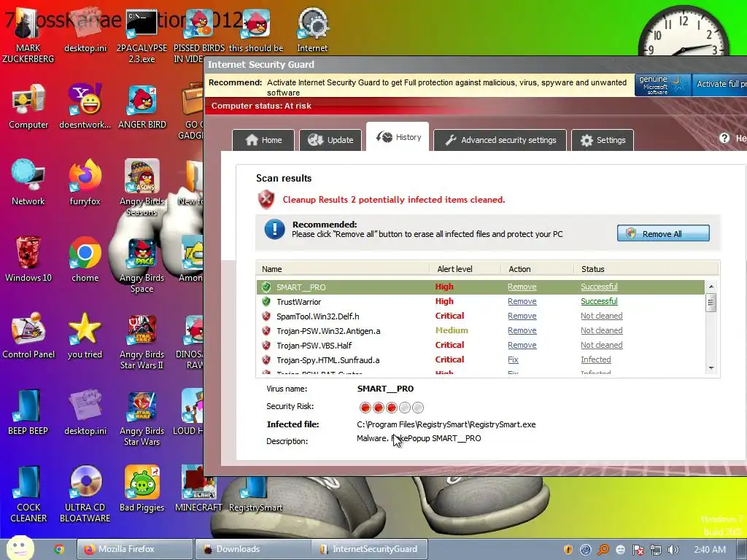Click Fix link for Trojan-Spy.HTML.Sunfraud.a
The height and width of the screenshot is (560, 747).
[513, 359]
